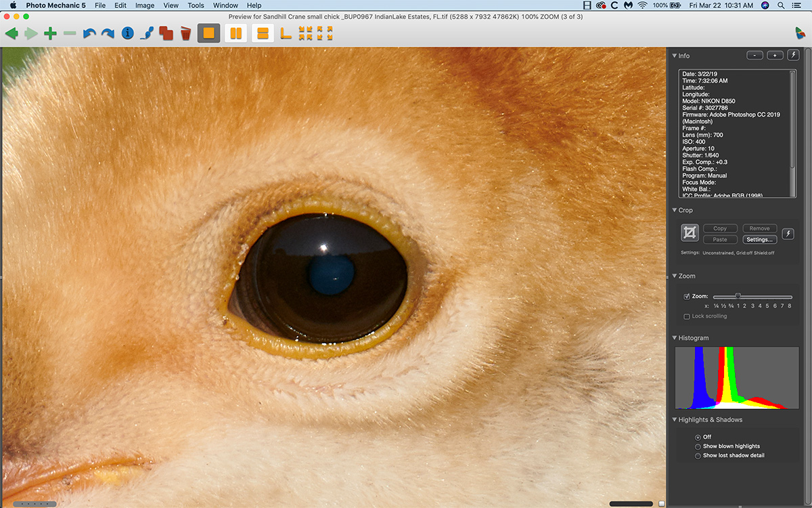This screenshot has height=508, width=812.
Task: Collapse the Zoom panel section
Action: pos(675,276)
